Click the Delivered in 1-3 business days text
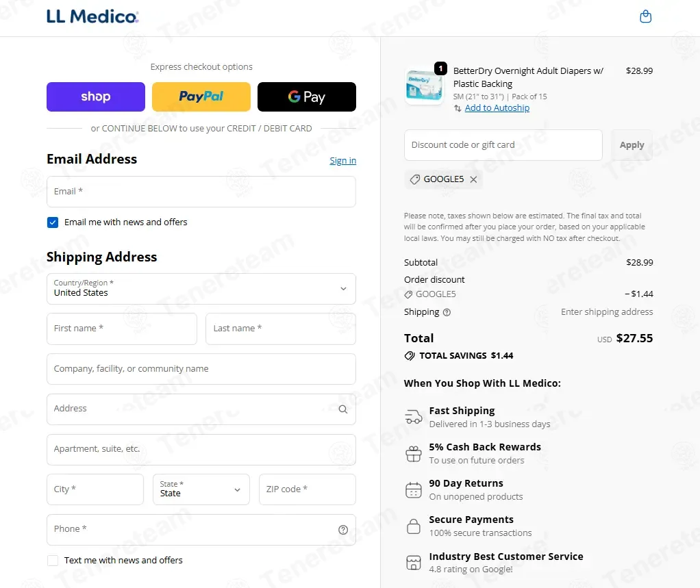Viewport: 700px width, 588px height. tap(490, 424)
